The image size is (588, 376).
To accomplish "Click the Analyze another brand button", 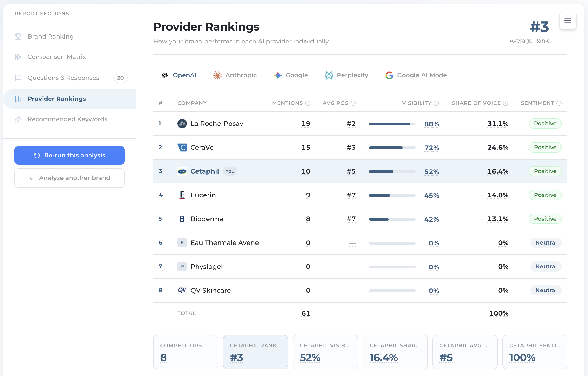I will [70, 178].
